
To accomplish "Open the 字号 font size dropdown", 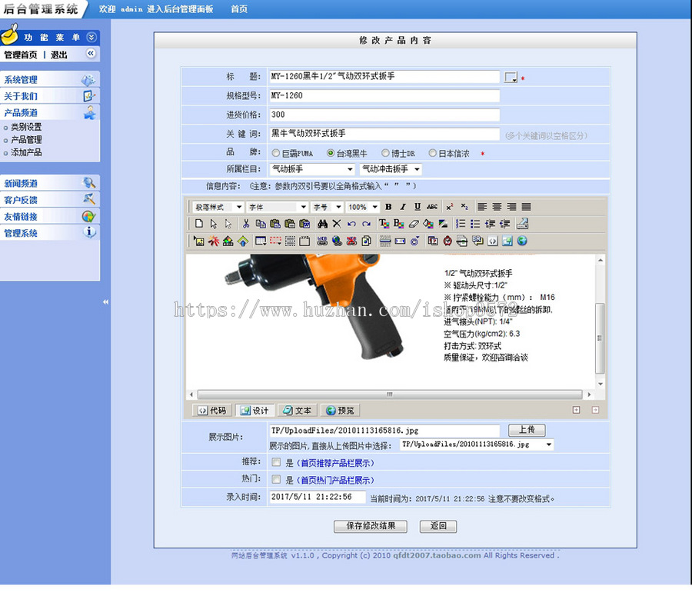I will coord(327,207).
